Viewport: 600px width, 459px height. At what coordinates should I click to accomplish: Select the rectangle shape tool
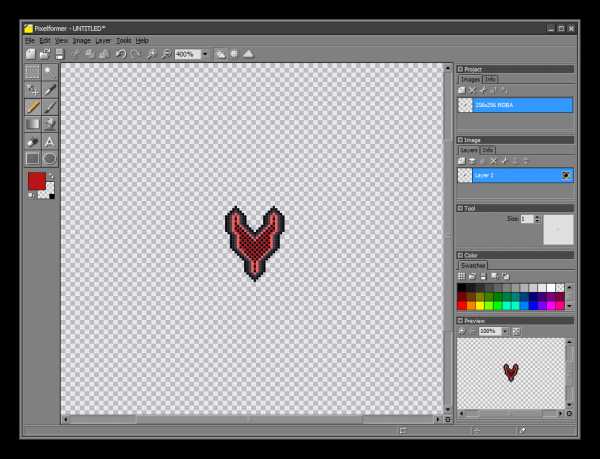tap(33, 158)
